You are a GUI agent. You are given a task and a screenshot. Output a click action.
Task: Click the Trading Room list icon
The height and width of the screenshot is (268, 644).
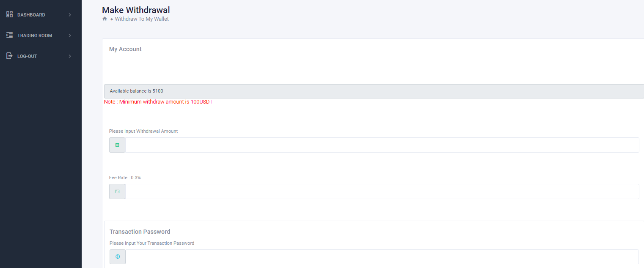9,35
